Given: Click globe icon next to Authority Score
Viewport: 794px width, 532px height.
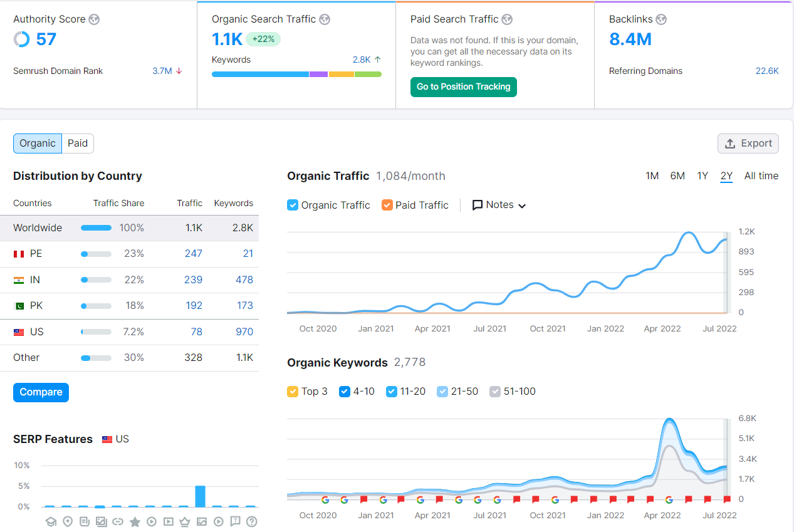Looking at the screenshot, I should [94, 19].
